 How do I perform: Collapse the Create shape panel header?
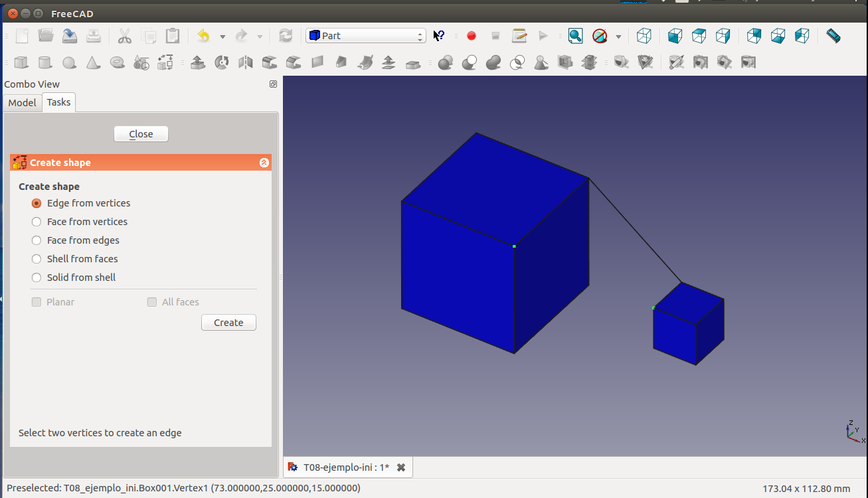click(264, 163)
